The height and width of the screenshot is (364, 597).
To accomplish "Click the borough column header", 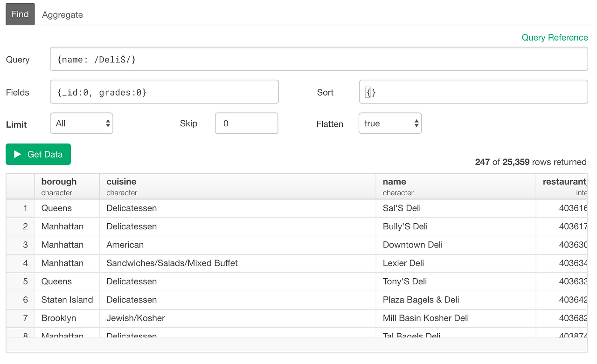I will point(59,182).
